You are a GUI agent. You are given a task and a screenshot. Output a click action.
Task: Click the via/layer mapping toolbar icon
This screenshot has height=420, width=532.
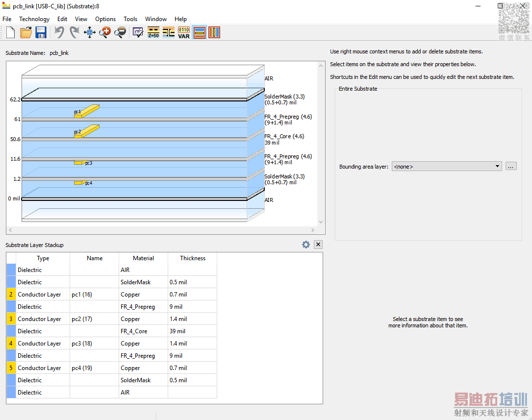point(169,32)
